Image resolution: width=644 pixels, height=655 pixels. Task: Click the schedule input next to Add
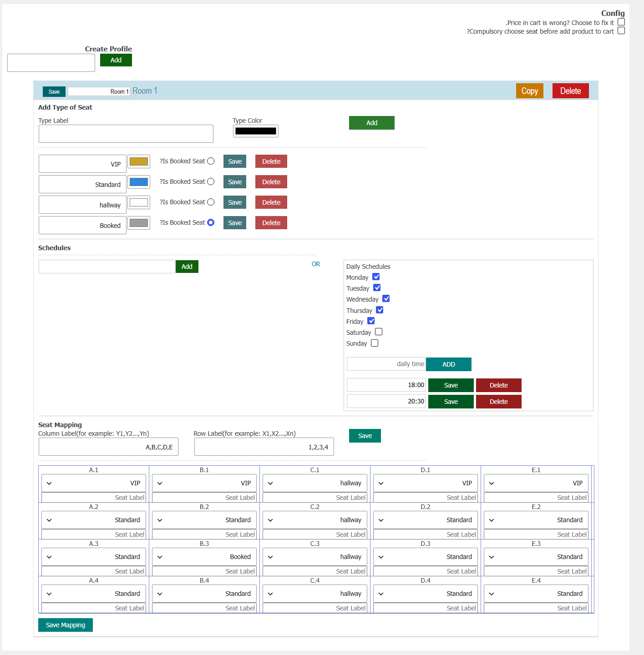coord(107,267)
